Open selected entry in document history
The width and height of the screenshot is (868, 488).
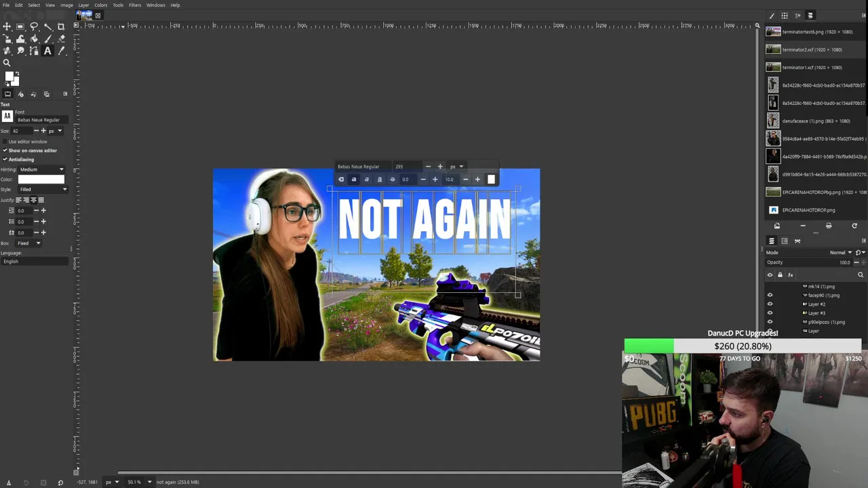pyautogui.click(x=777, y=226)
